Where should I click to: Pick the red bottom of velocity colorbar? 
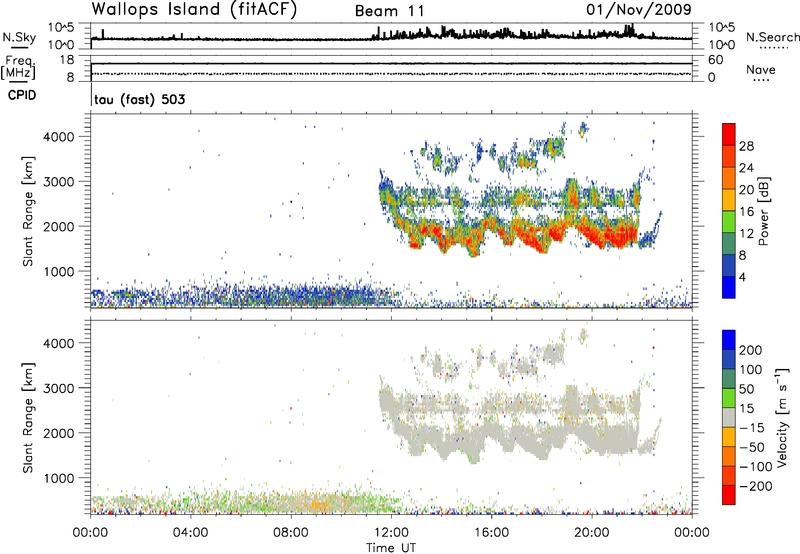click(x=729, y=495)
